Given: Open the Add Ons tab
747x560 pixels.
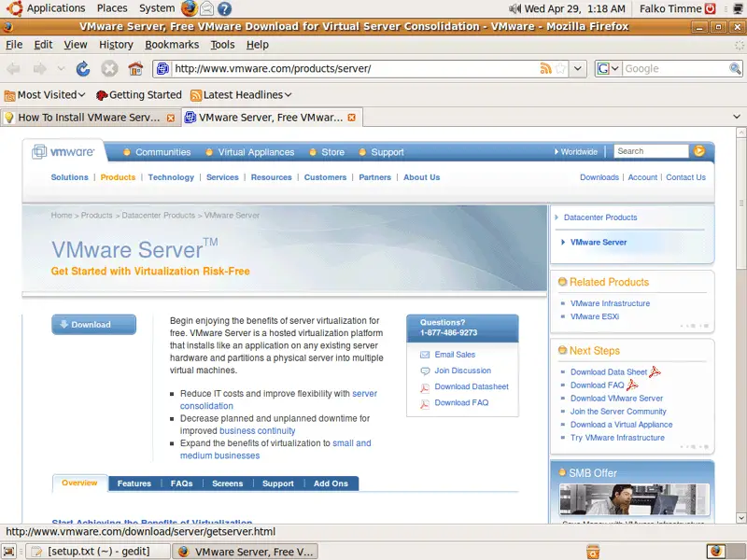Looking at the screenshot, I should [331, 483].
